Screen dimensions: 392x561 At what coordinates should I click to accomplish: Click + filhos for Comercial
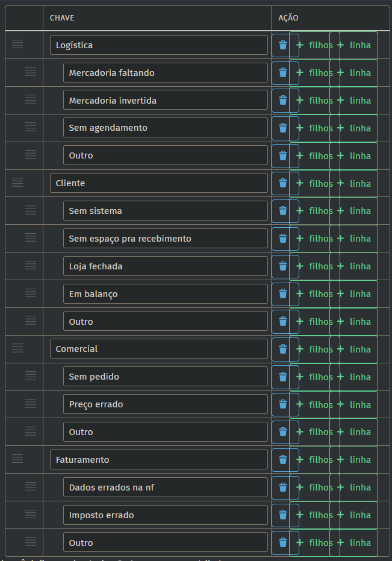click(314, 349)
